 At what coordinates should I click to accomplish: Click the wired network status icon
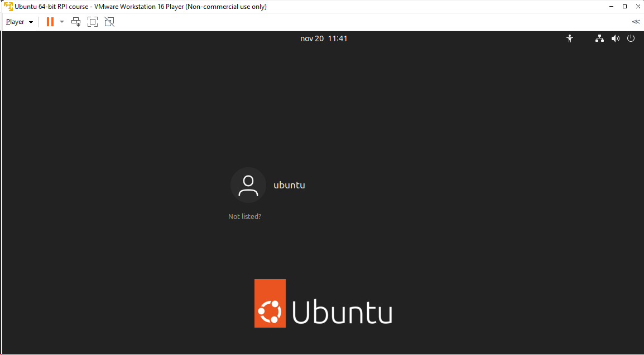coord(599,38)
